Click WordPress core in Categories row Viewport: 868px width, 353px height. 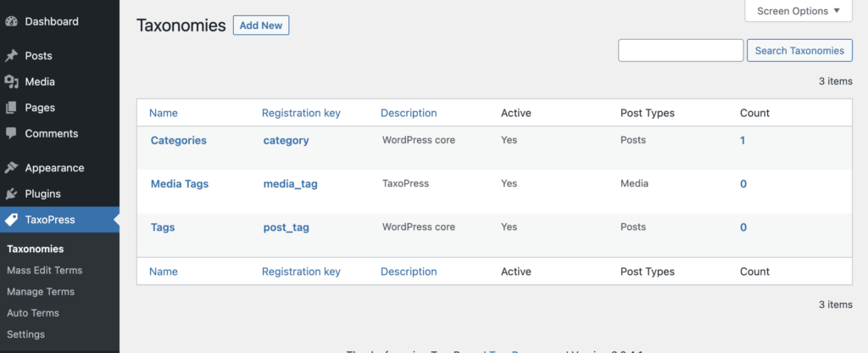tap(419, 140)
